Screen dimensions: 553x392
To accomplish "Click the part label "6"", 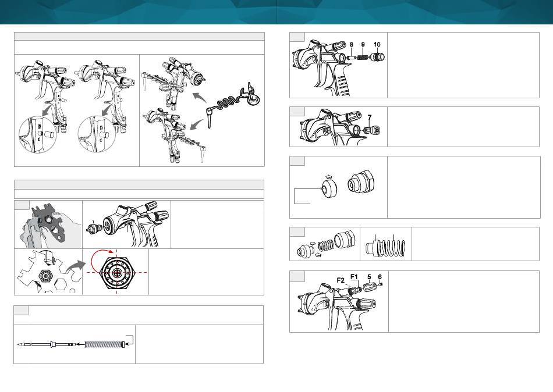I will point(380,277).
